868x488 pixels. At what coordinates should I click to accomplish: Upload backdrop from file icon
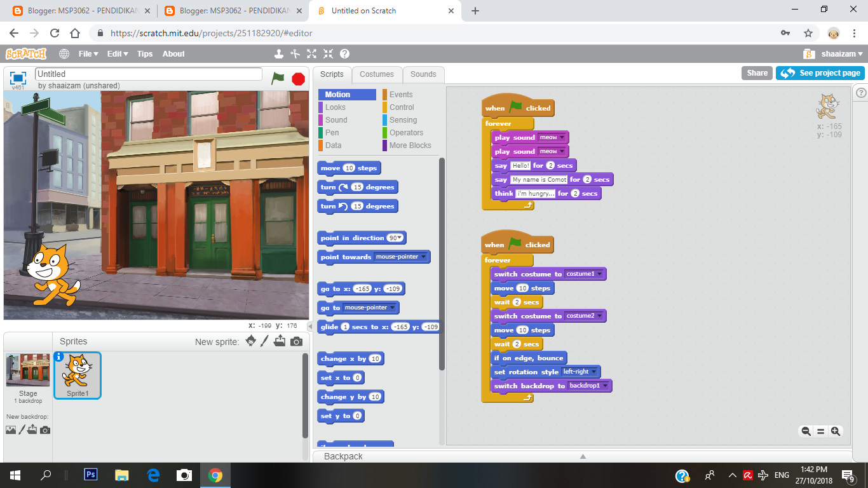click(x=32, y=430)
